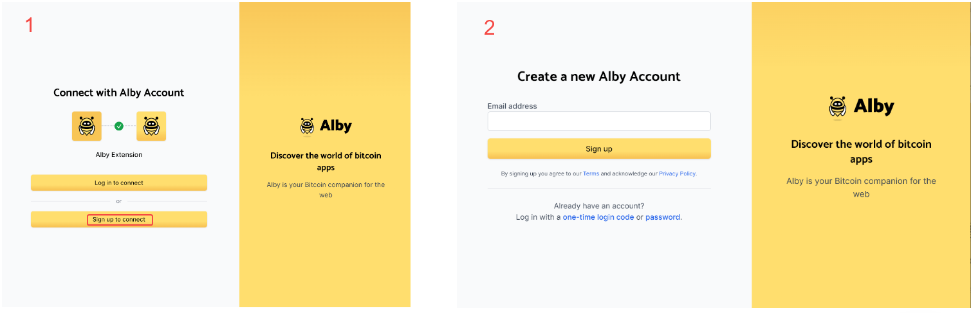The image size is (980, 313).
Task: Open the Terms link
Action: pos(591,174)
